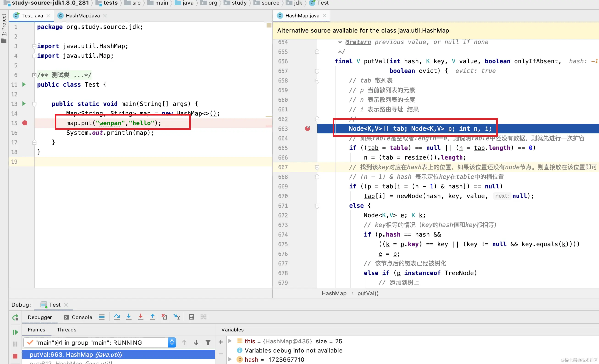Expand the folded comment on line 6
The width and height of the screenshot is (599, 364).
coord(34,75)
